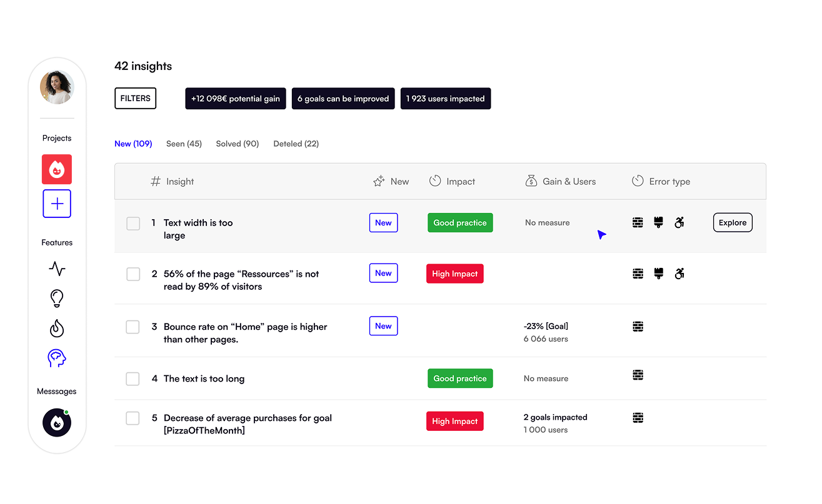Open the activity pulse feature icon
822x504 pixels.
click(57, 269)
